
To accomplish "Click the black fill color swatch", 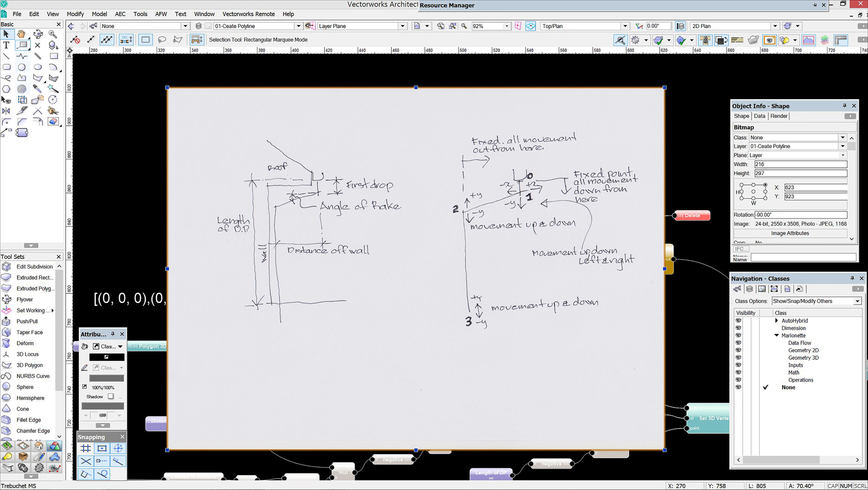I will 107,357.
